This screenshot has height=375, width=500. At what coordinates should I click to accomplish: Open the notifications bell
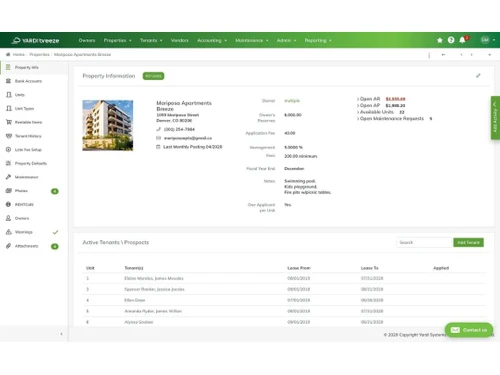(462, 40)
